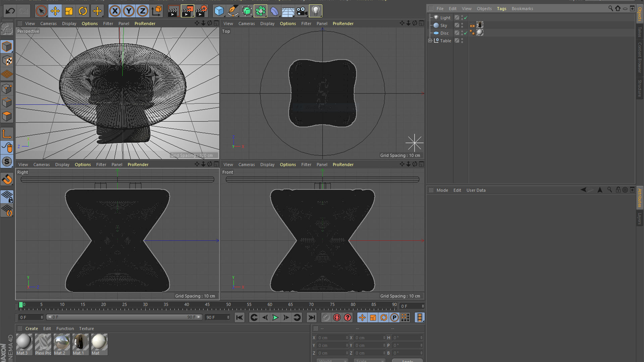The width and height of the screenshot is (644, 362).
Task: Expand the Table object hierarchy
Action: tap(430, 41)
